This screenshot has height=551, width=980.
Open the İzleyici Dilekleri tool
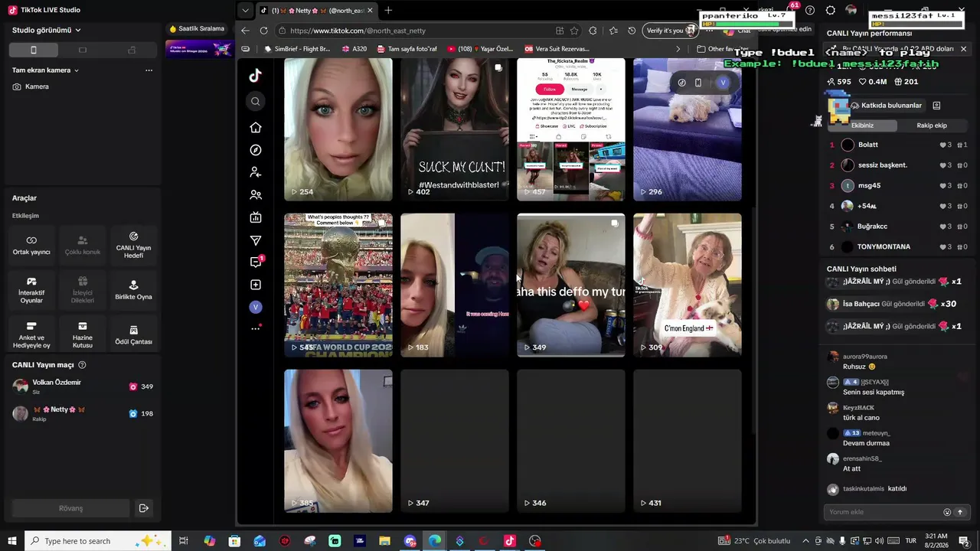click(x=83, y=290)
